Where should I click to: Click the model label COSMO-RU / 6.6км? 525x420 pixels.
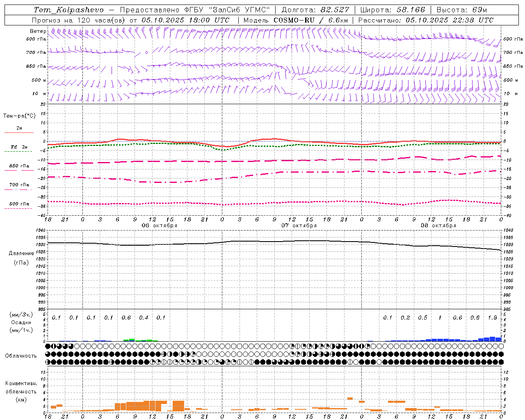(310, 20)
